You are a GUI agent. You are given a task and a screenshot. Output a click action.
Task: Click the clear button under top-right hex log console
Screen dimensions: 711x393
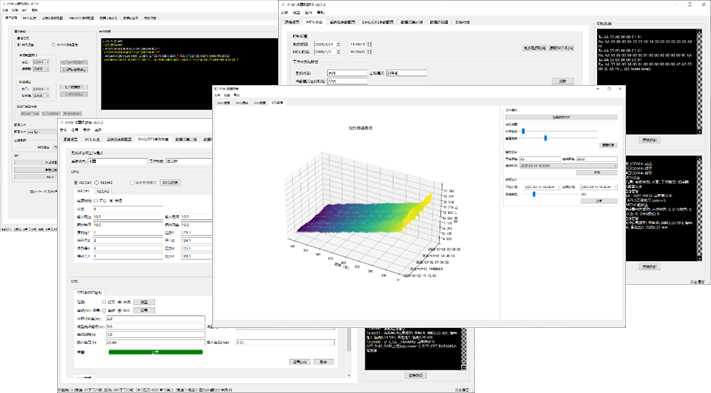click(x=649, y=140)
